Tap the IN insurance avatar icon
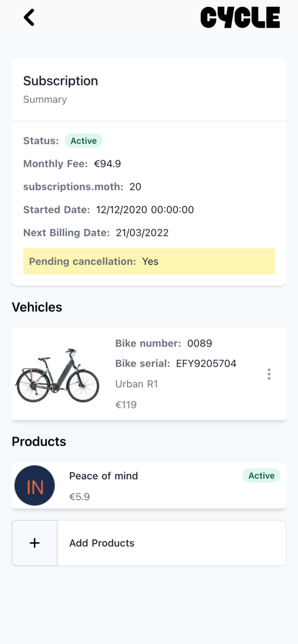This screenshot has height=644, width=298. click(x=34, y=485)
